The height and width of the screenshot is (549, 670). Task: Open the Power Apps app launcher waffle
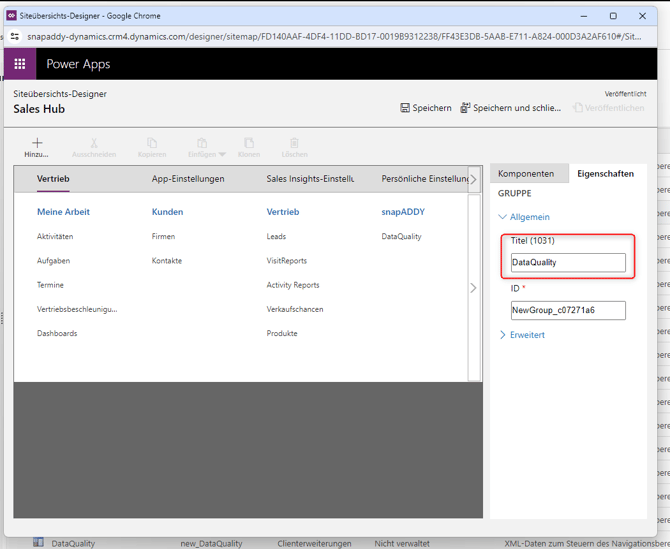[x=20, y=64]
